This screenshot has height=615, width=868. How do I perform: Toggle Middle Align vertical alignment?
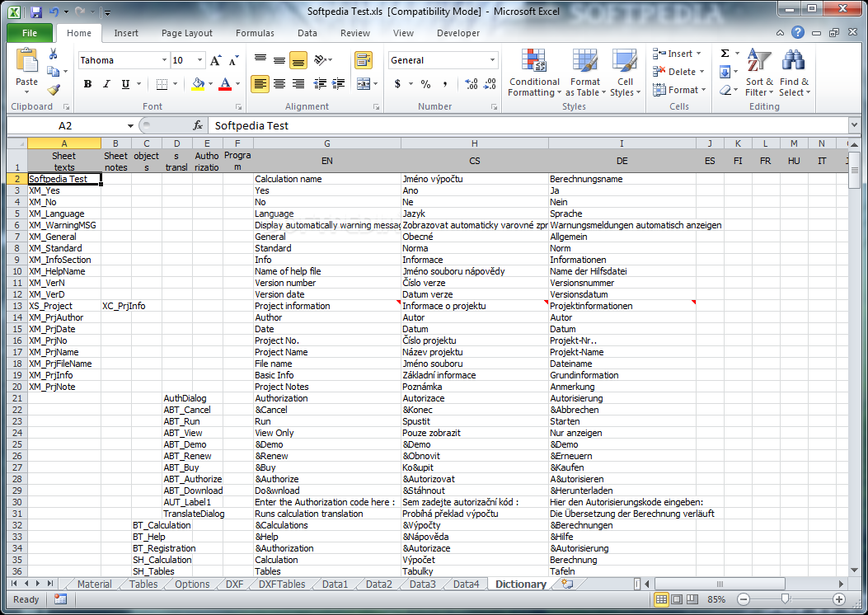279,60
